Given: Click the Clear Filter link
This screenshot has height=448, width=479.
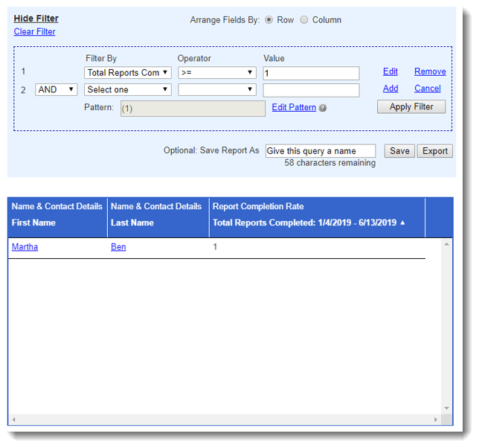Looking at the screenshot, I should (x=34, y=32).
